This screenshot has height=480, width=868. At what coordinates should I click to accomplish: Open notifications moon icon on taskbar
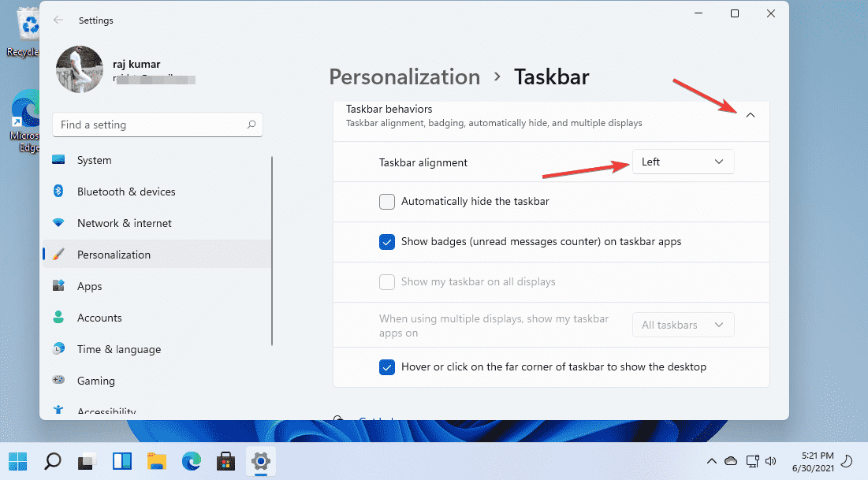(x=847, y=460)
